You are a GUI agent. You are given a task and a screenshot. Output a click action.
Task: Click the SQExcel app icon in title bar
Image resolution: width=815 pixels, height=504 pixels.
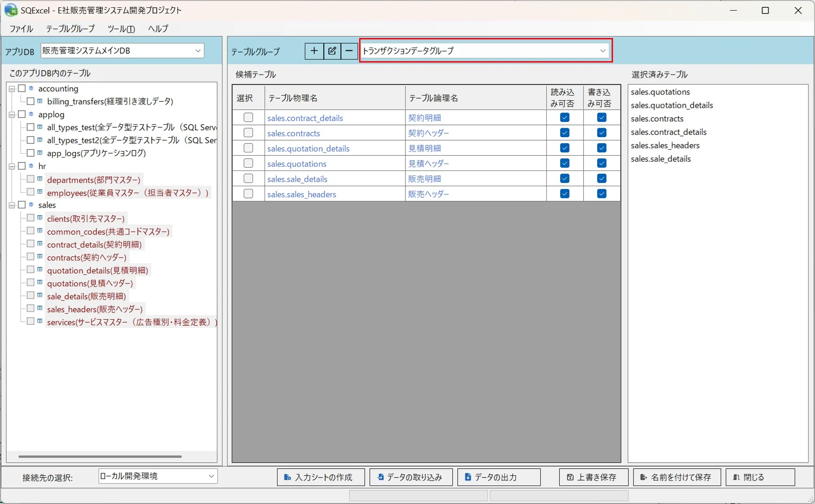(x=11, y=10)
